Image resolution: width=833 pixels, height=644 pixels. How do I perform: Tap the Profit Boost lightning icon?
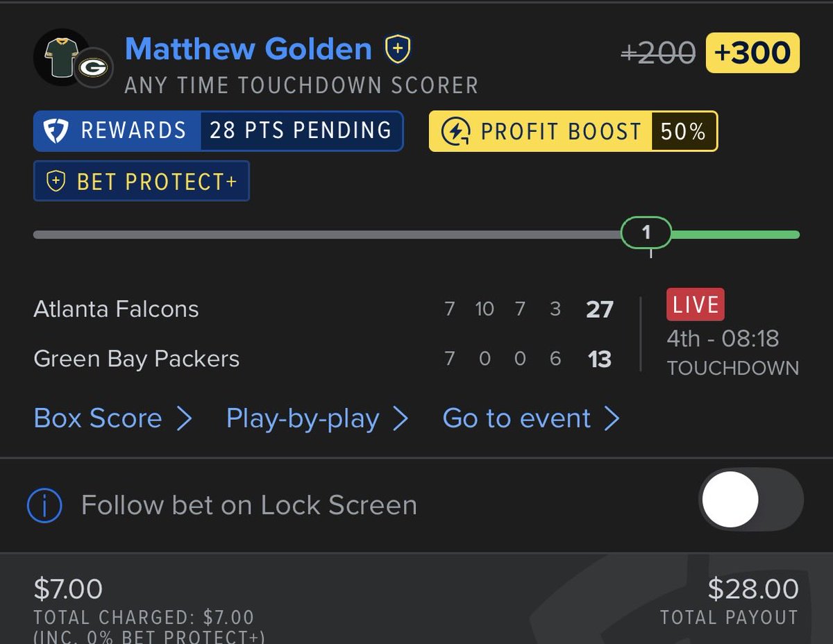coord(456,131)
